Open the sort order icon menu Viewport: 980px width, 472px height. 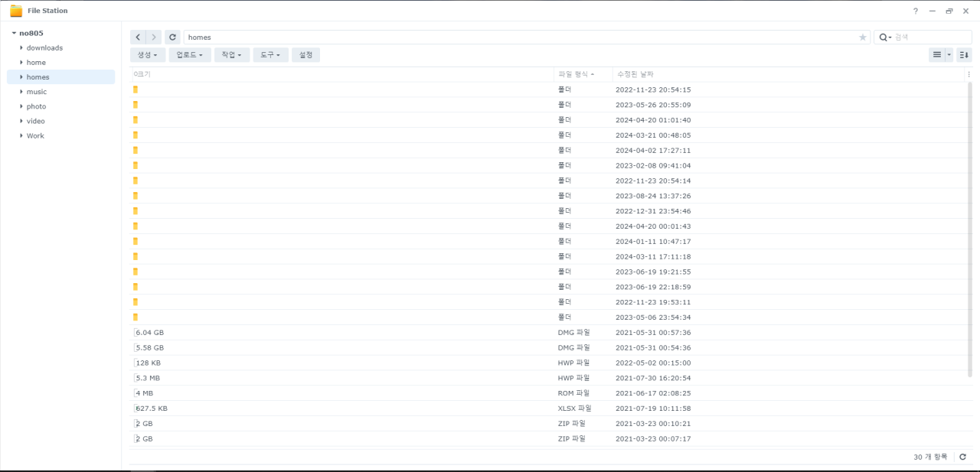[964, 55]
